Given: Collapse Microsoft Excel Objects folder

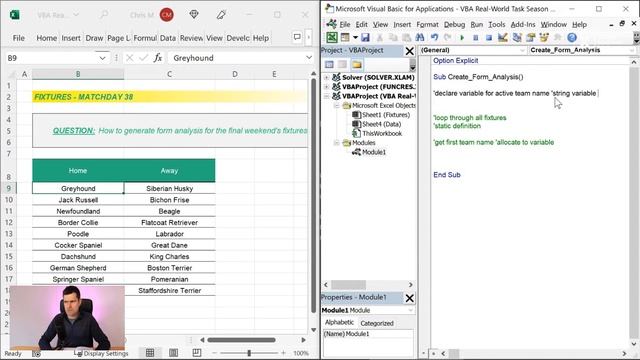Looking at the screenshot, I should coord(336,105).
